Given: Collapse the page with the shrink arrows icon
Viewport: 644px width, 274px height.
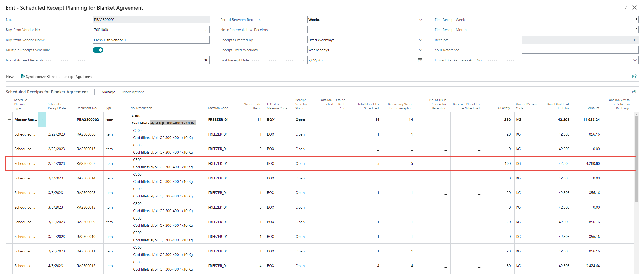Looking at the screenshot, I should coord(626,8).
